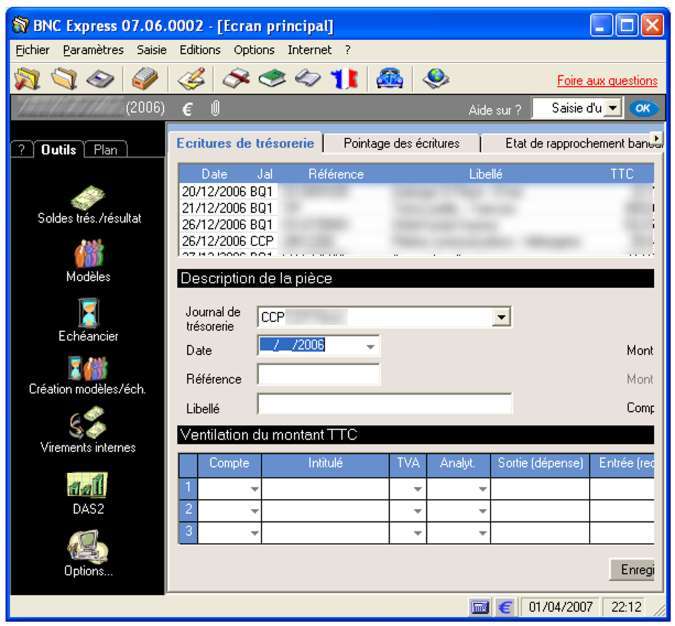675x626 pixels.
Task: Open the Date picker dropdown
Action: click(x=370, y=346)
